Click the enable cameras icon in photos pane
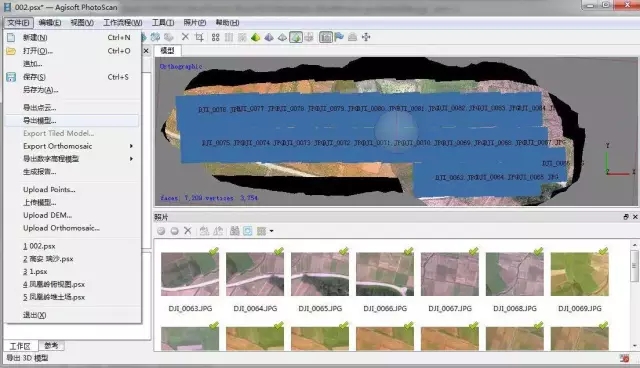Image resolution: width=640 pixels, height=368 pixels. point(161,231)
